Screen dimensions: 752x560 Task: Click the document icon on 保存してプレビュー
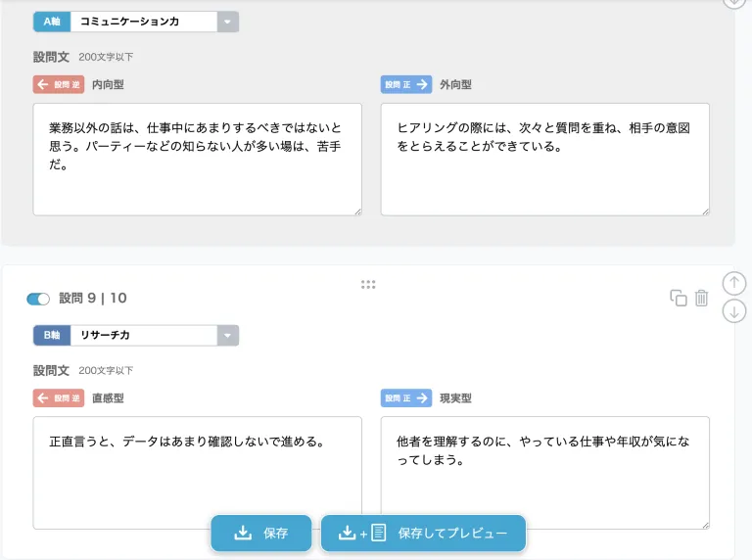coord(378,533)
